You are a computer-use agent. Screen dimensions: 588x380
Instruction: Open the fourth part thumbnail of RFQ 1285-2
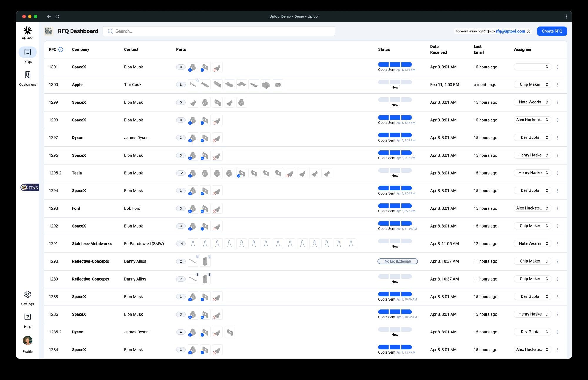(229, 332)
